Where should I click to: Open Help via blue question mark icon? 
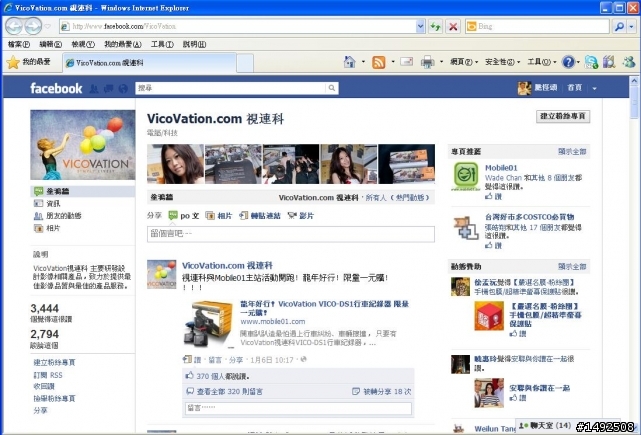pyautogui.click(x=568, y=62)
